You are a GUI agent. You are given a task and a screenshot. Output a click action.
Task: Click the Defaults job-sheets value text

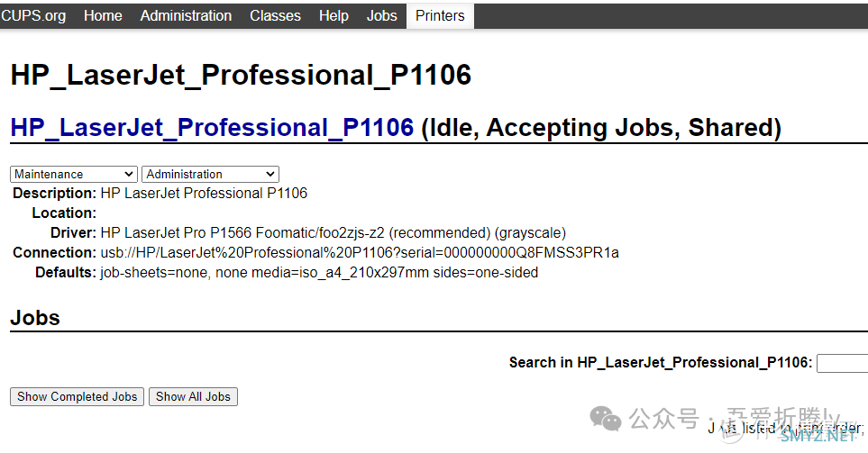[319, 273]
